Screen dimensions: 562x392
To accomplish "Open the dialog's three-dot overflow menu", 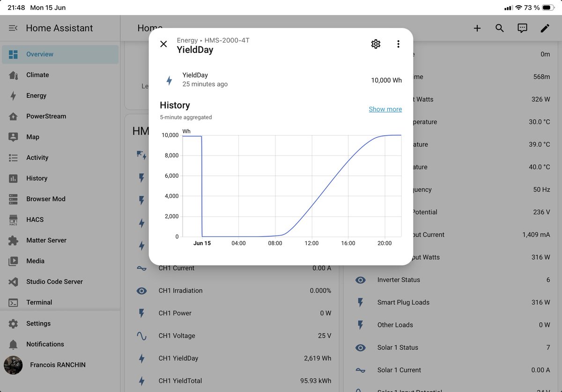I will pyautogui.click(x=398, y=44).
